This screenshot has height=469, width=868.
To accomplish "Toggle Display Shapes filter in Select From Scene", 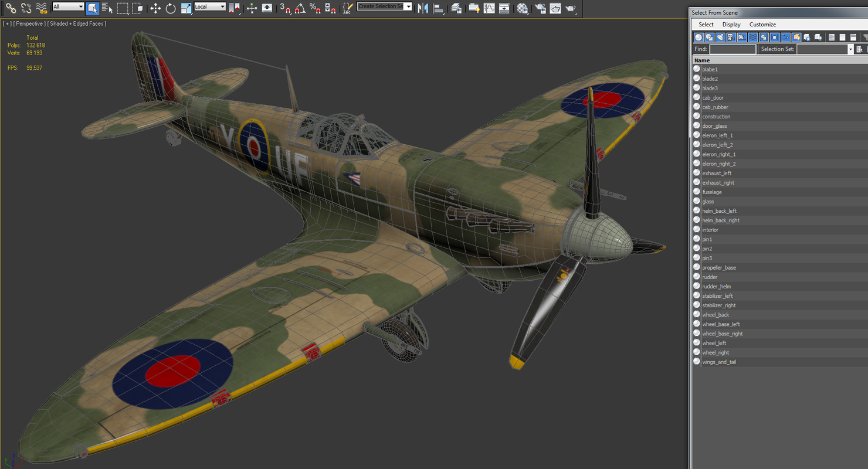I will tap(709, 37).
